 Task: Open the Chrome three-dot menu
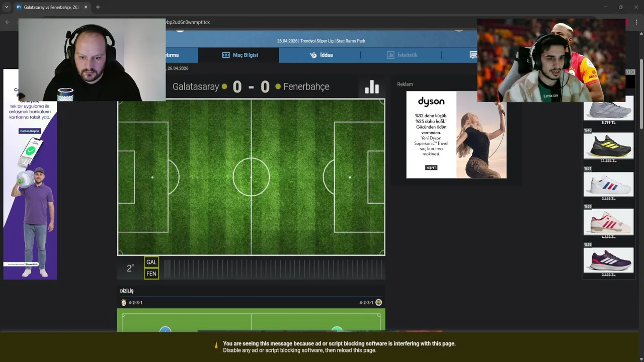pyautogui.click(x=636, y=22)
